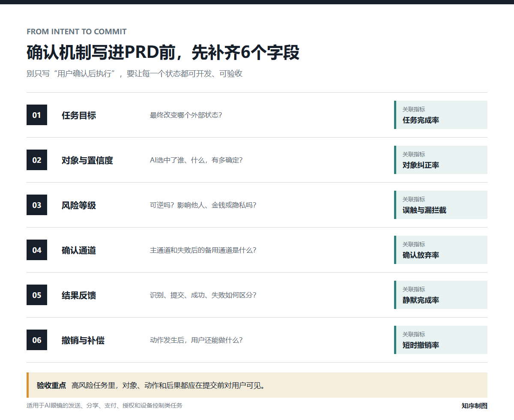Click the FROM INTENT TO COMMIT label

click(77, 32)
